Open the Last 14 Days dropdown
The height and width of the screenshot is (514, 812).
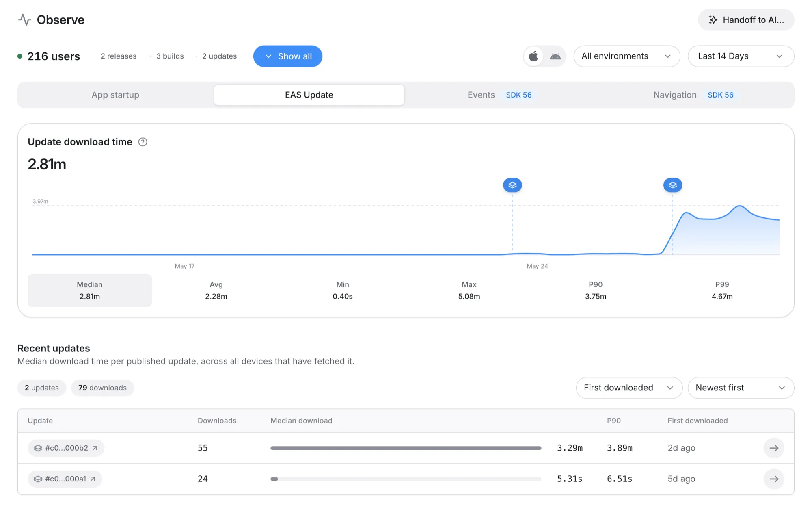click(x=741, y=56)
